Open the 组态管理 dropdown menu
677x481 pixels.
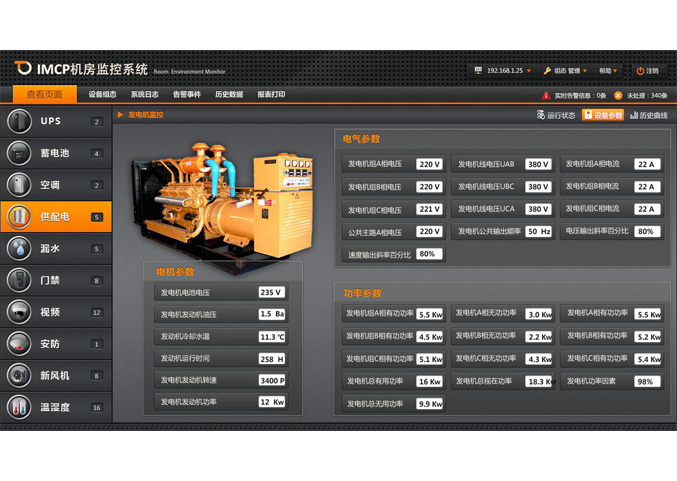pos(566,71)
